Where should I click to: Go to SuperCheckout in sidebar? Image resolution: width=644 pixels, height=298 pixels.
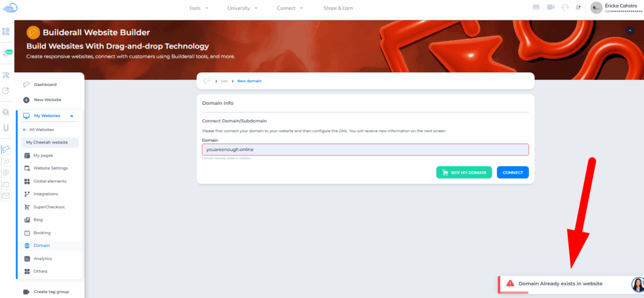click(x=48, y=207)
